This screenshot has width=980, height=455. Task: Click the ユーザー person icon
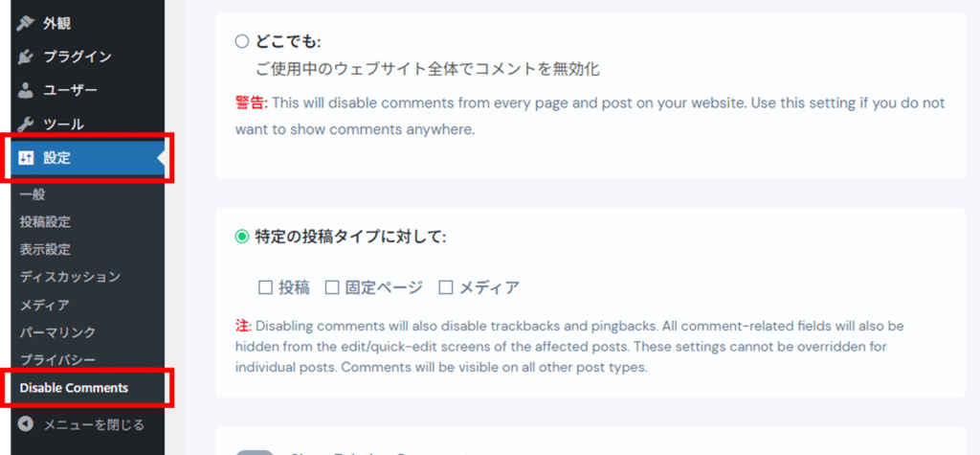pyautogui.click(x=26, y=90)
